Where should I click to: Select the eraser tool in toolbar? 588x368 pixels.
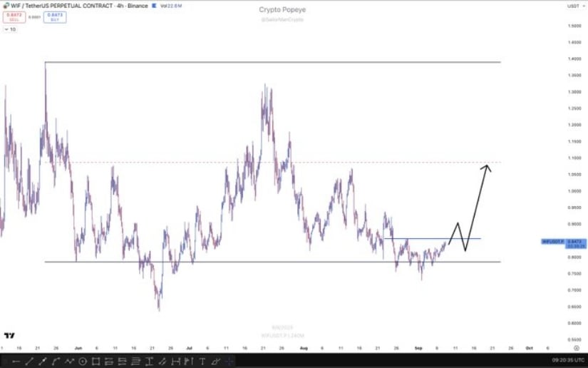[x=216, y=362]
